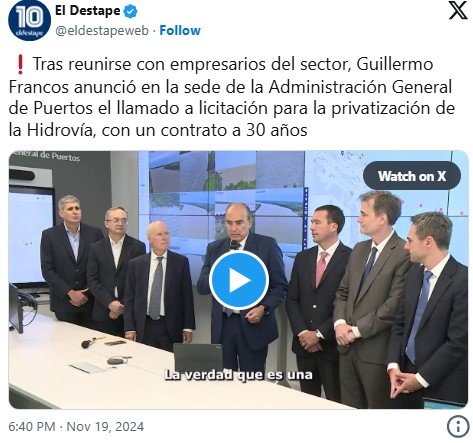Open the @eldestapeweb handle
Screen dimensions: 473x443
point(102,31)
